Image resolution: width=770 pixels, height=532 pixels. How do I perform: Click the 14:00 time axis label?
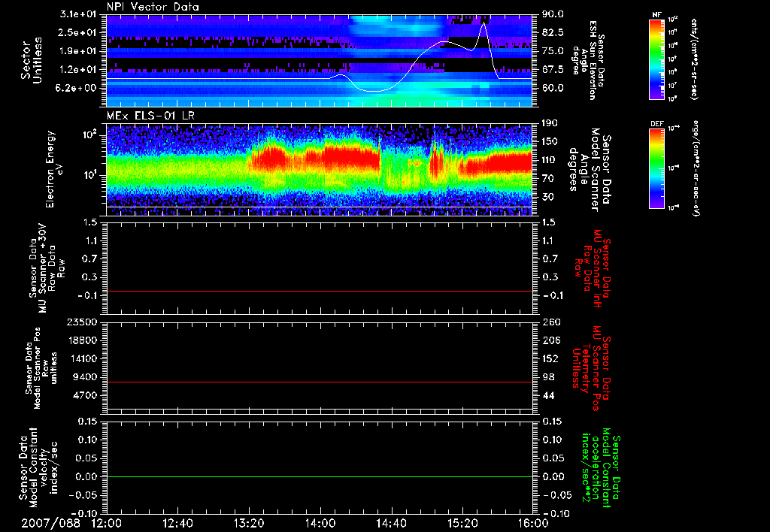(320, 522)
